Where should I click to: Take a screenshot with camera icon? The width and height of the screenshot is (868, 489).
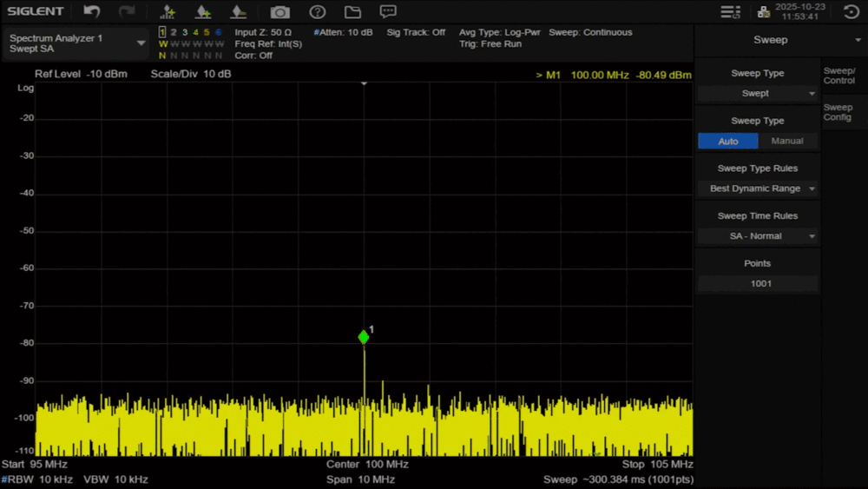[279, 11]
